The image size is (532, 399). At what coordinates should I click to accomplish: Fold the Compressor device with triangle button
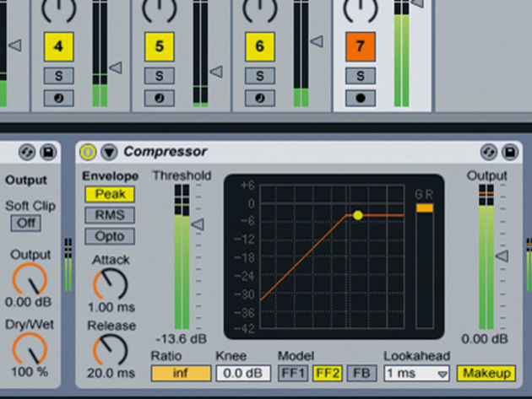pyautogui.click(x=109, y=152)
